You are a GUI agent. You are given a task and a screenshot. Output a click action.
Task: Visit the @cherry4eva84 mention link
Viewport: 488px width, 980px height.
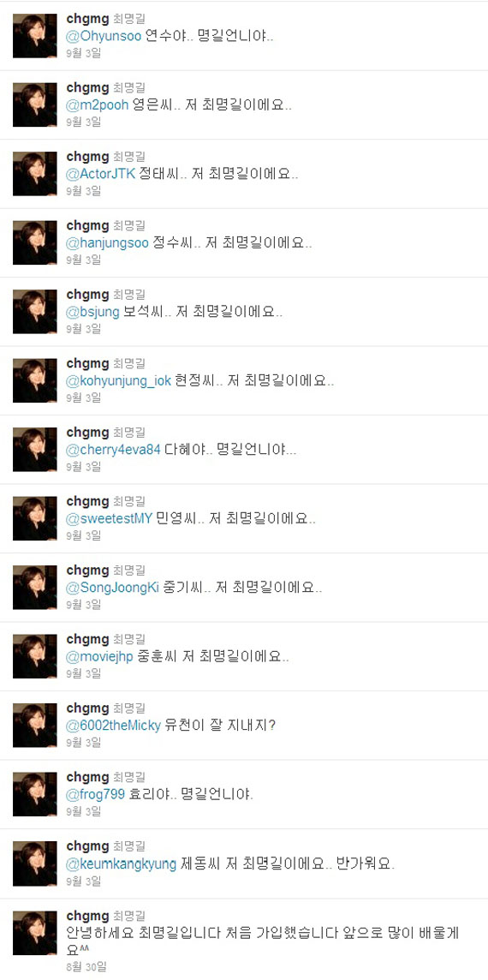tap(114, 450)
